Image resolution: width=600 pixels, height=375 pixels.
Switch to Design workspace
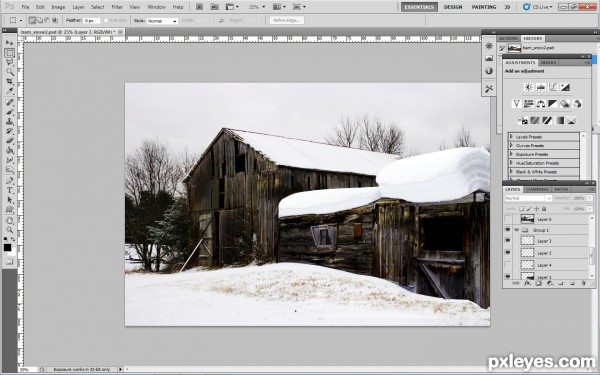pos(453,7)
